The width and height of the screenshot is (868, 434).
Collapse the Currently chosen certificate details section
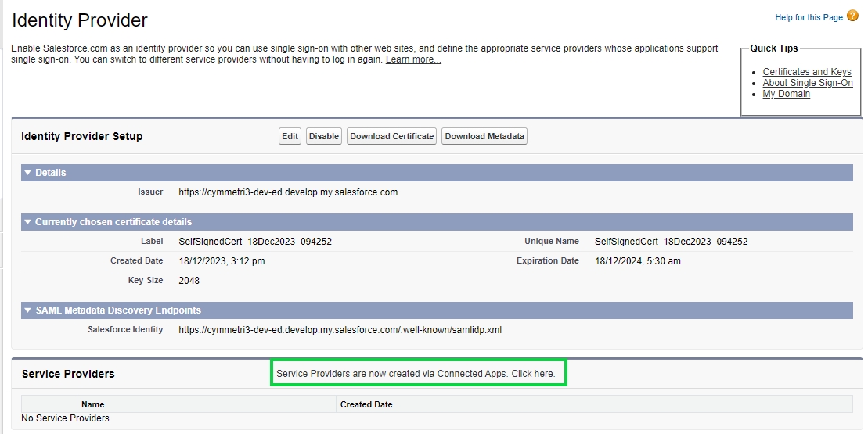point(28,222)
